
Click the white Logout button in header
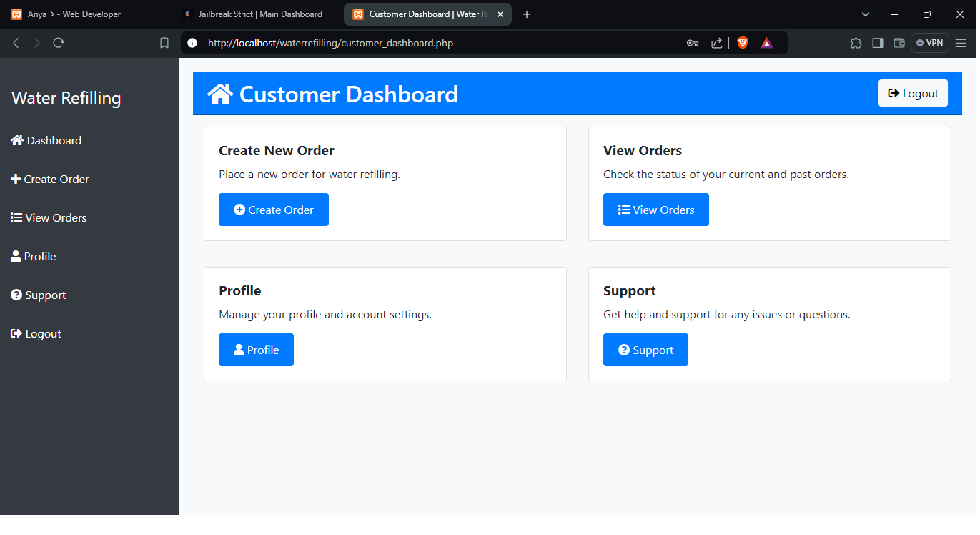(x=913, y=93)
